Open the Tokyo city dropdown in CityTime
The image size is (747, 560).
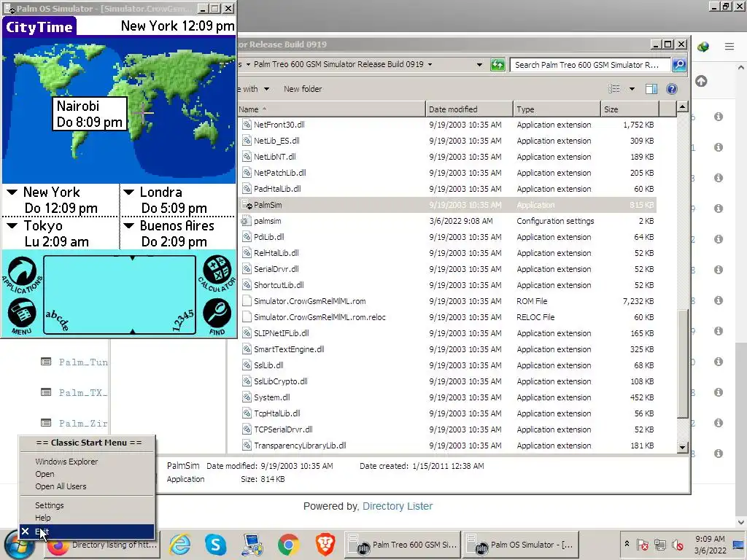coord(12,225)
